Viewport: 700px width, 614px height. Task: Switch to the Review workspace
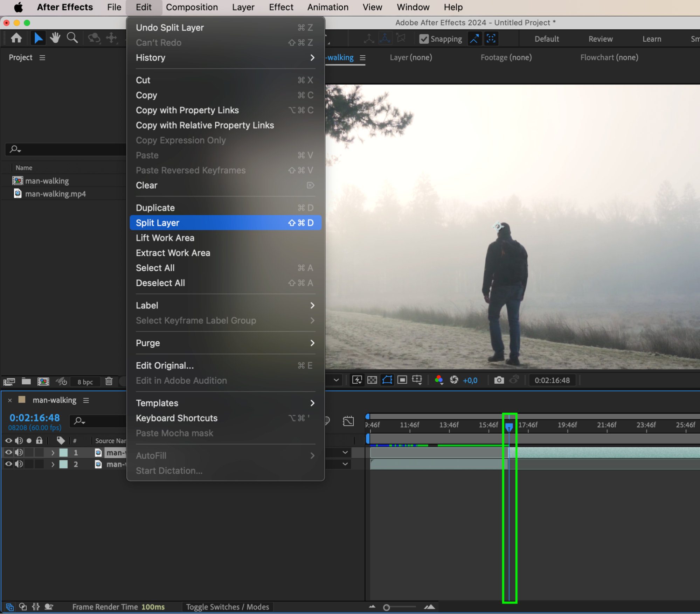click(600, 39)
